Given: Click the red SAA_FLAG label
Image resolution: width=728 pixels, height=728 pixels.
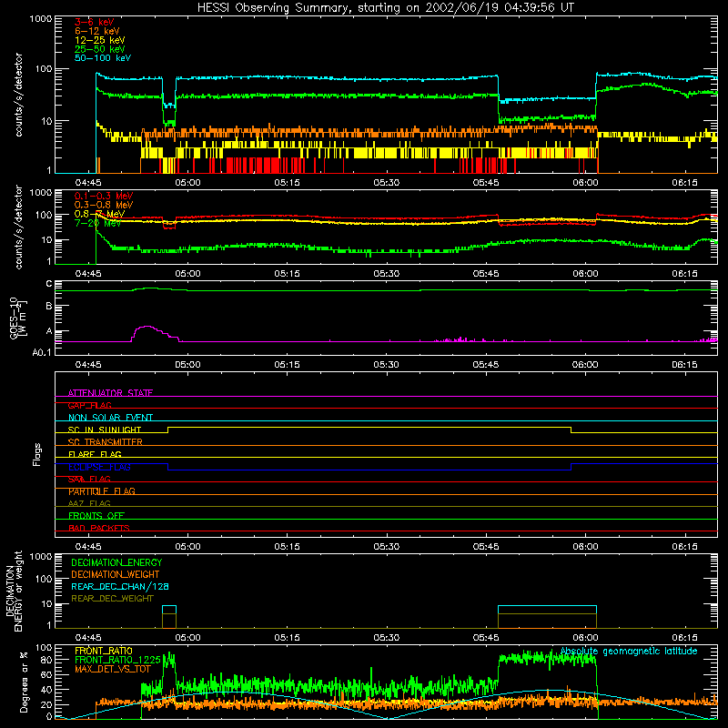Looking at the screenshot, I should point(89,479).
